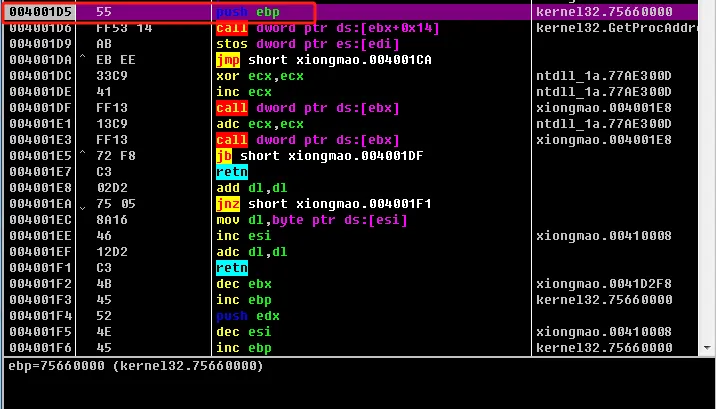This screenshot has width=716, height=409.
Task: Select the hex bytes '12D2'
Action: click(x=112, y=252)
